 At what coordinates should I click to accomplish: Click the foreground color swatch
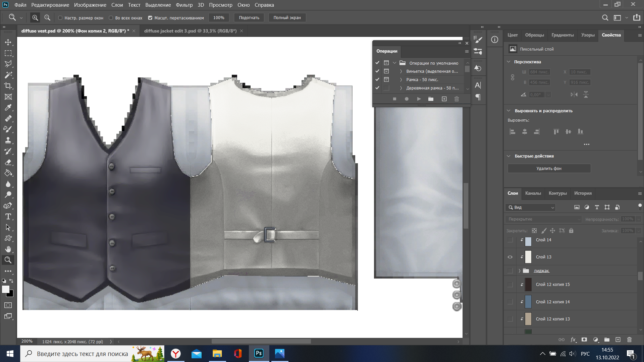point(6,290)
